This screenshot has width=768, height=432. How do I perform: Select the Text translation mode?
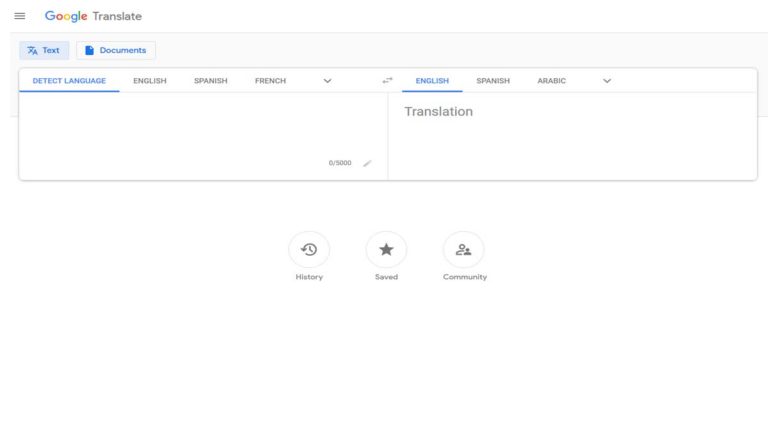click(x=44, y=50)
